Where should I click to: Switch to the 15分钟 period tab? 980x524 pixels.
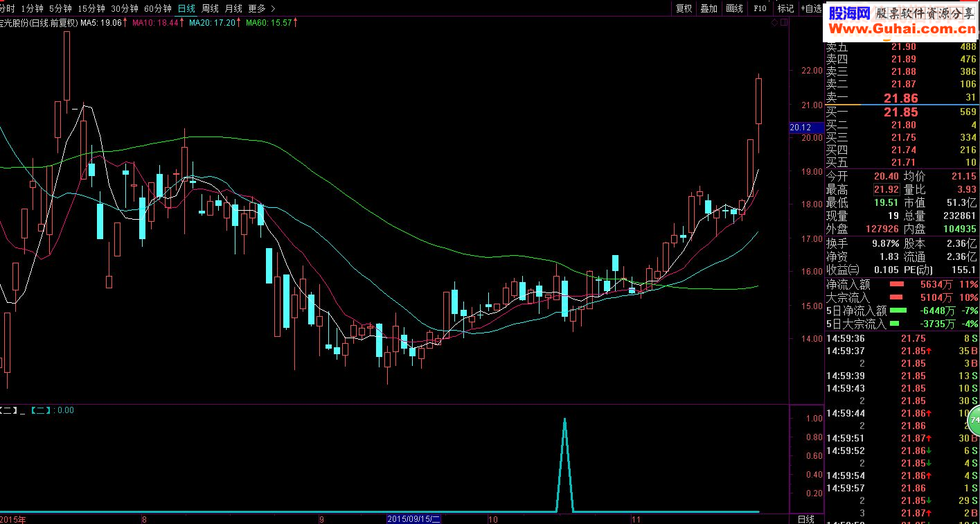point(91,8)
